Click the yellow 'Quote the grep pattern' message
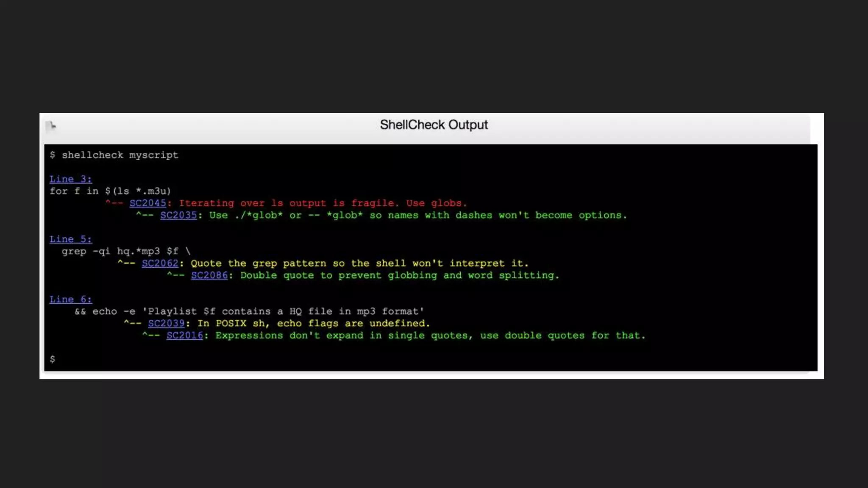This screenshot has height=488, width=868. (359, 263)
